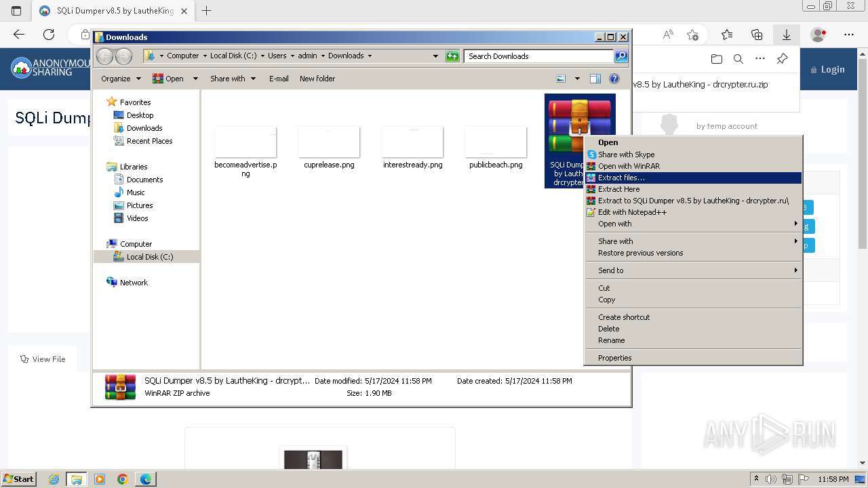Open Edge downloads icon

click(x=787, y=35)
